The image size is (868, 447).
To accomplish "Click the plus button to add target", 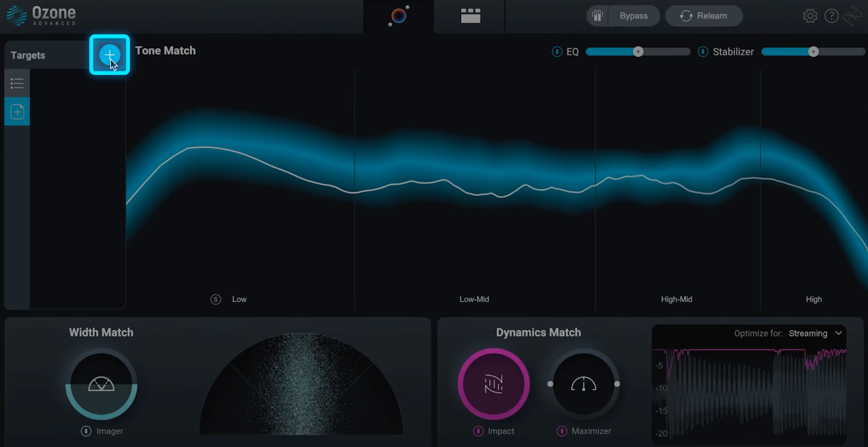I will [x=110, y=55].
